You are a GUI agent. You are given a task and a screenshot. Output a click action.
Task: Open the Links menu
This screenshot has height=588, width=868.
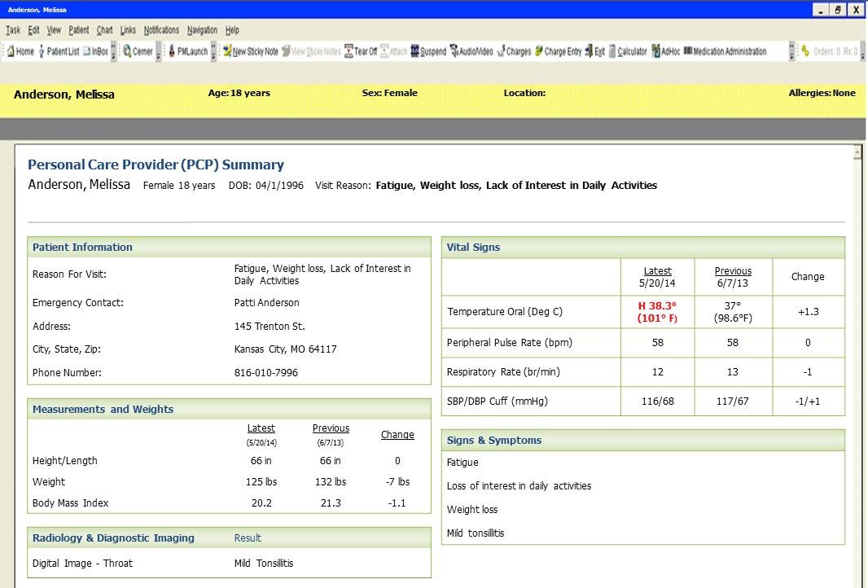[128, 30]
